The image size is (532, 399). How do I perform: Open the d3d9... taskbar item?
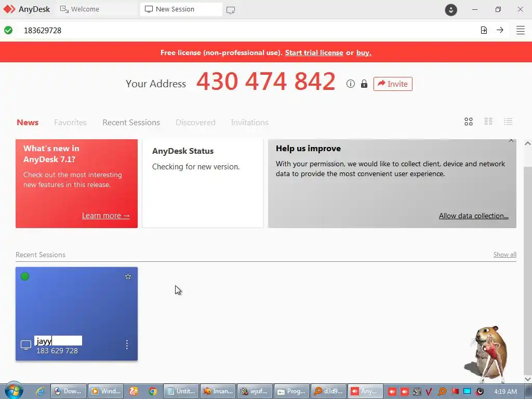(328, 391)
